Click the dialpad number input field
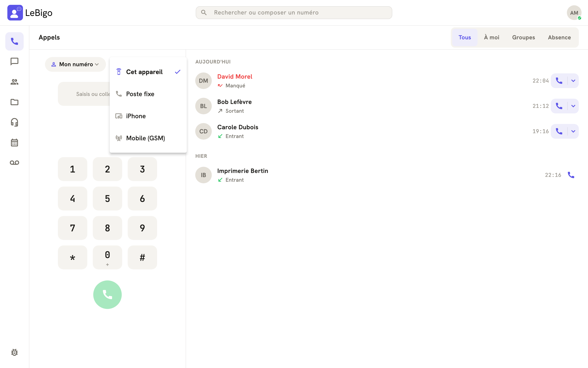The height and width of the screenshot is (368, 588). click(x=84, y=94)
